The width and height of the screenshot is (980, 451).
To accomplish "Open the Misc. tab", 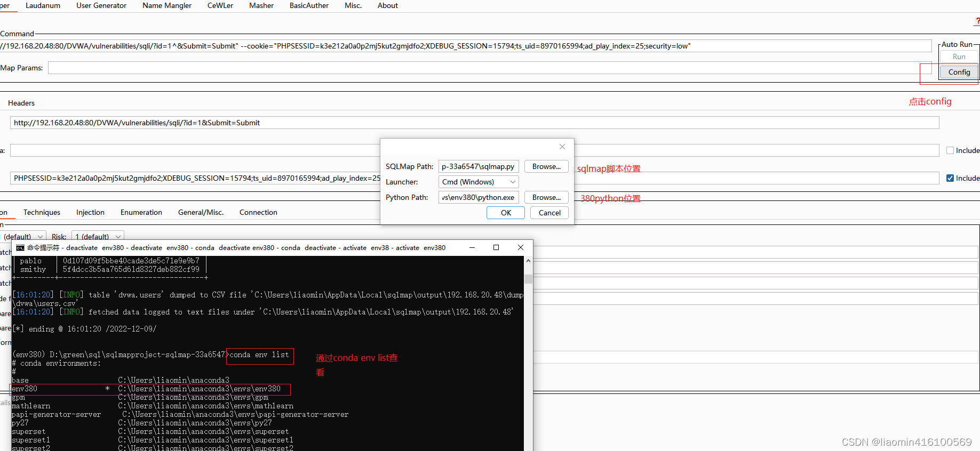I will [x=353, y=5].
